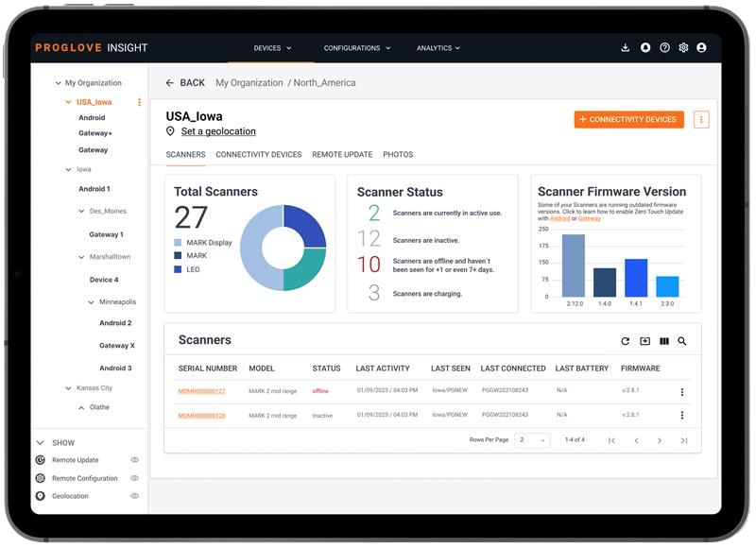Click the 1.4.1 firmware bar
Viewport: 756px width, 548px height.
point(636,278)
